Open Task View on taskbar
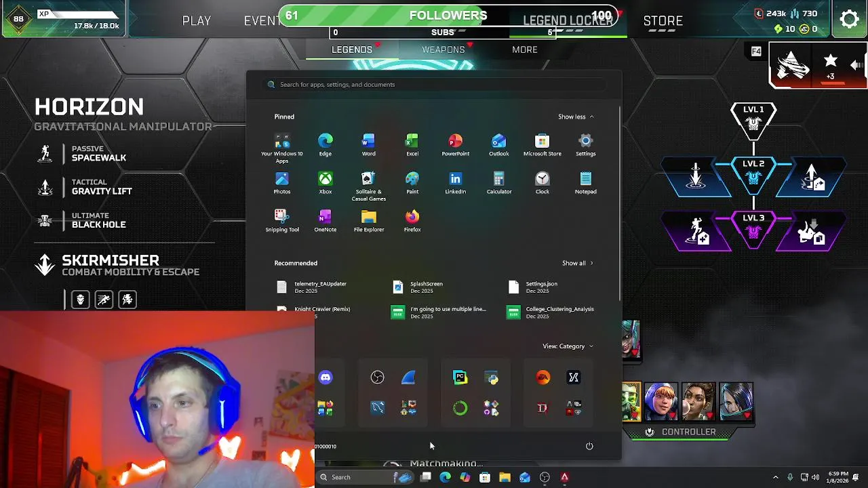This screenshot has width=868, height=488. pyautogui.click(x=425, y=477)
